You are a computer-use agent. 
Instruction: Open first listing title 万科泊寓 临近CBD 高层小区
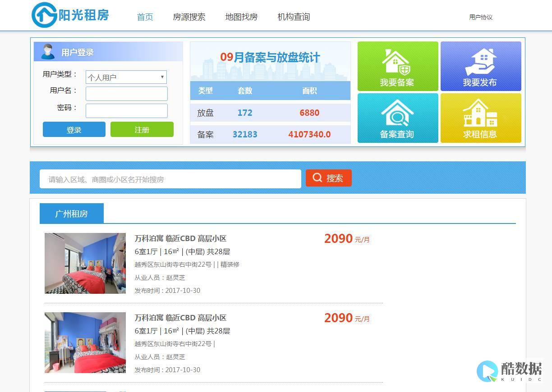pyautogui.click(x=180, y=238)
